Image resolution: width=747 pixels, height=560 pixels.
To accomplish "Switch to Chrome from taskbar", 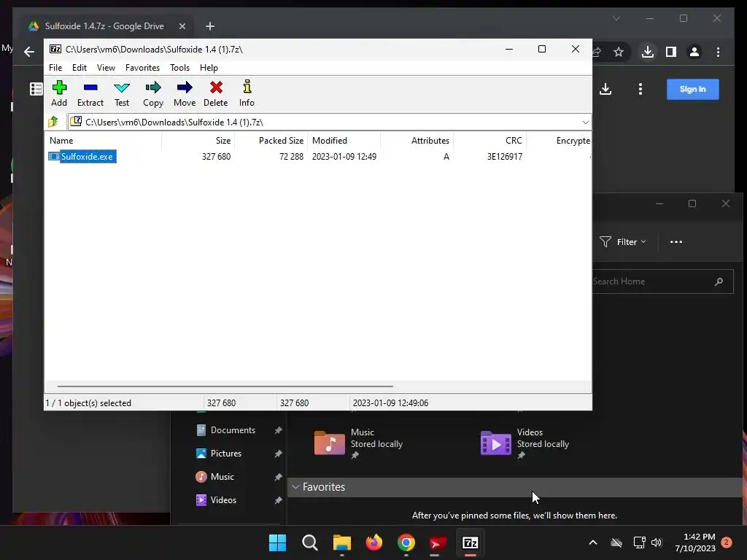I will point(406,542).
